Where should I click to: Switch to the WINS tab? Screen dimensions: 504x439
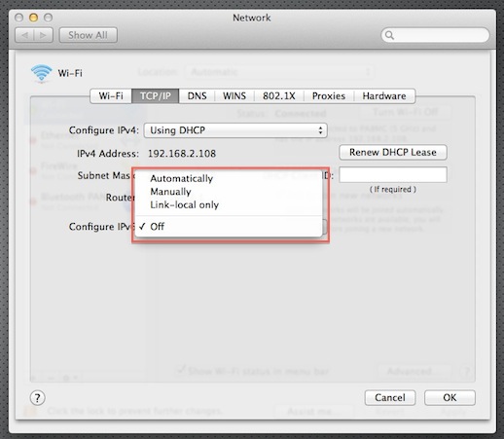tap(234, 96)
